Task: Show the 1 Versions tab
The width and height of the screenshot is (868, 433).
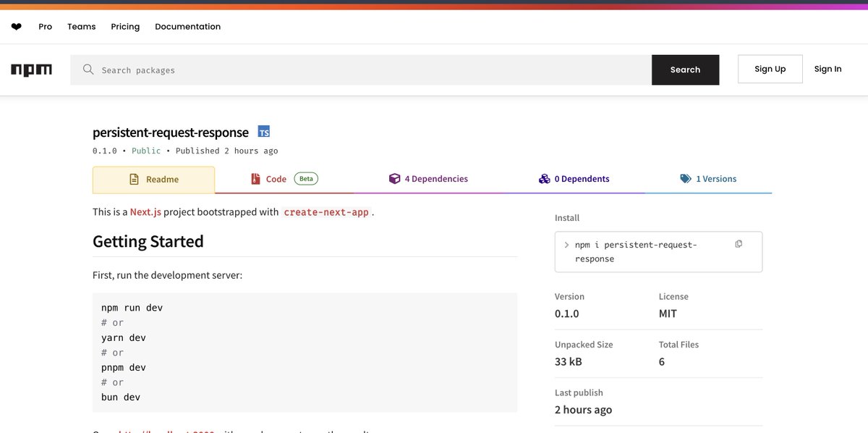Action: 708,179
